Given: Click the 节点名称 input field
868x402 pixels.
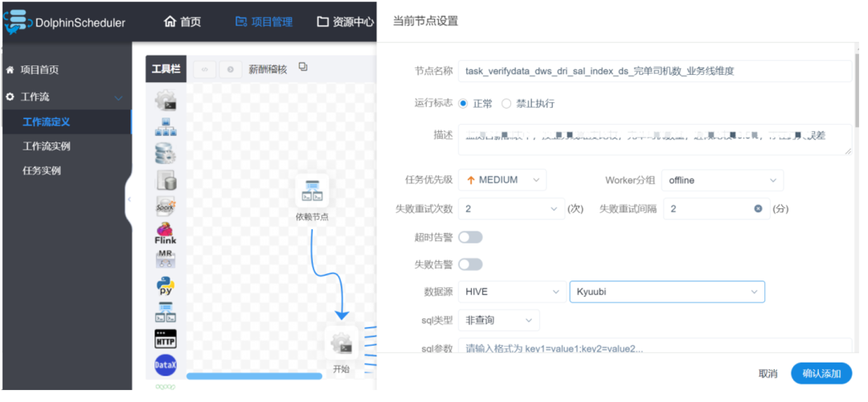Looking at the screenshot, I should pos(655,71).
